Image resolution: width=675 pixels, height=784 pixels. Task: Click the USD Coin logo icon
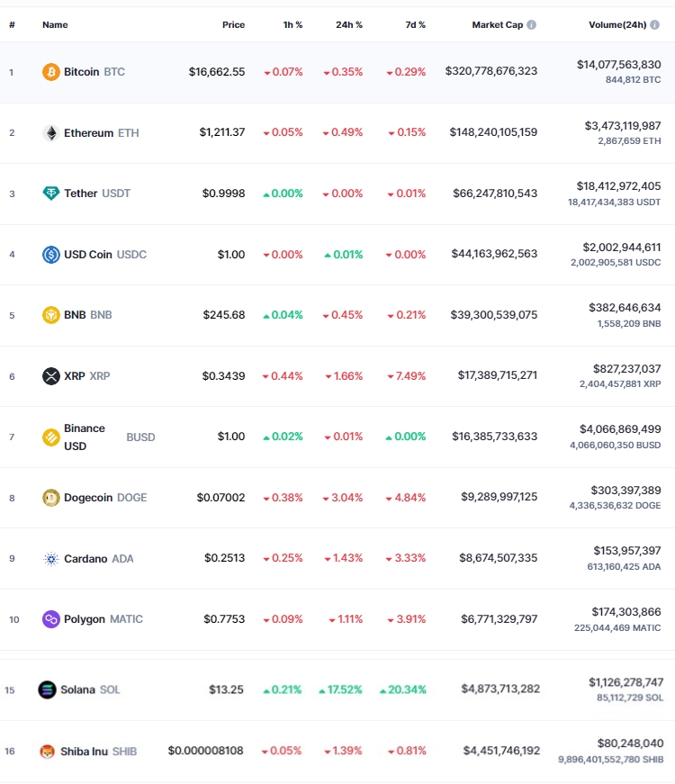tap(51, 255)
